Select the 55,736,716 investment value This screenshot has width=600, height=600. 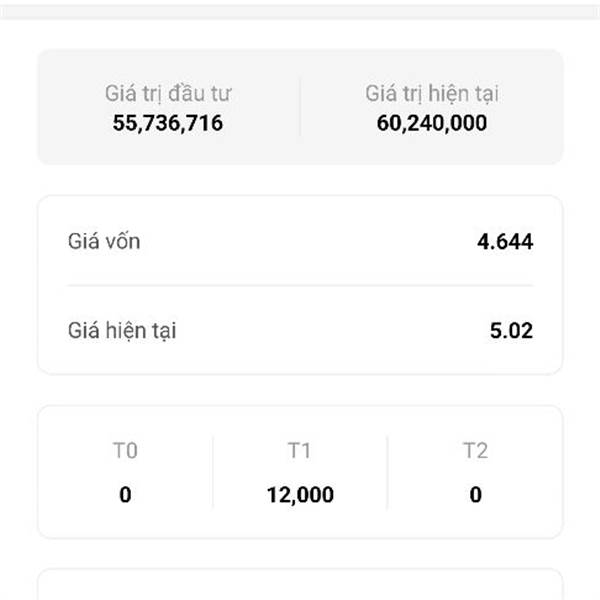click(x=168, y=123)
